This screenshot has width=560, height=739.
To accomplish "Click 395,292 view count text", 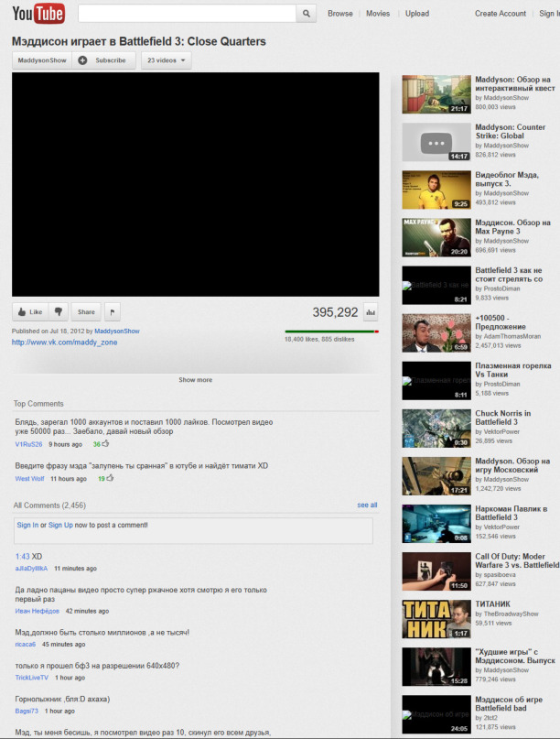I will pyautogui.click(x=335, y=312).
